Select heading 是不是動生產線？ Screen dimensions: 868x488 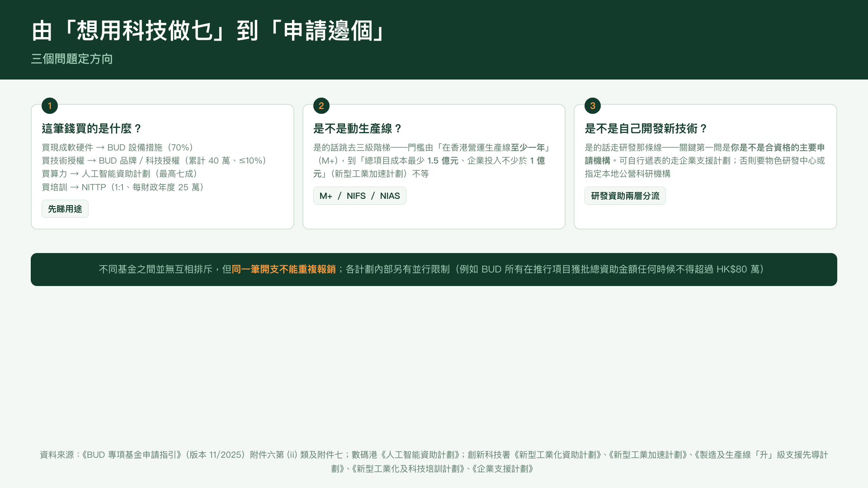pos(358,129)
